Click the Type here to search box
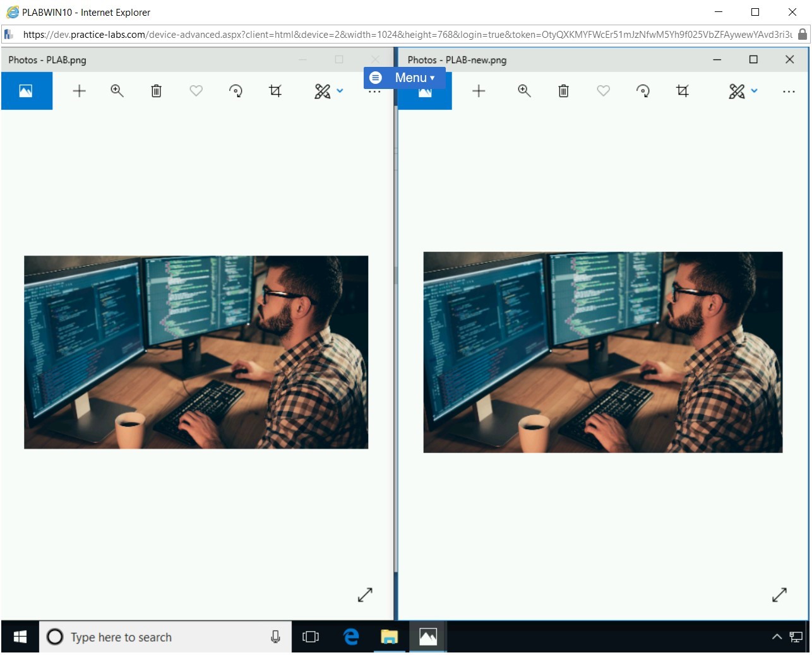Image resolution: width=812 pixels, height=655 pixels. [x=158, y=637]
